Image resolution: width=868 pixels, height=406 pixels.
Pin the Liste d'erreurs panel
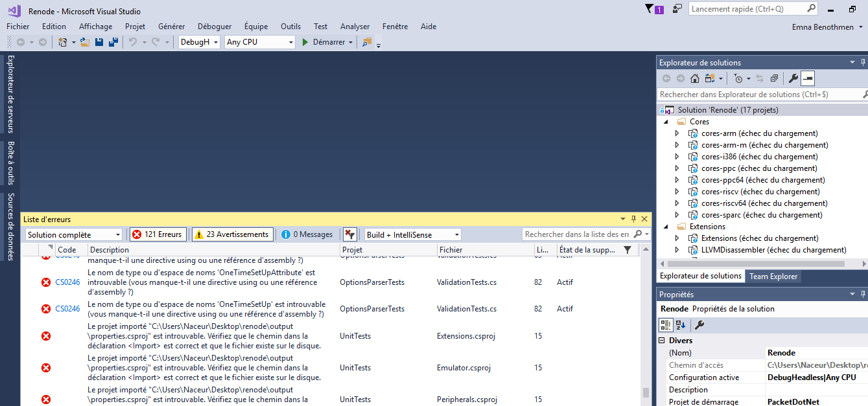(634, 219)
